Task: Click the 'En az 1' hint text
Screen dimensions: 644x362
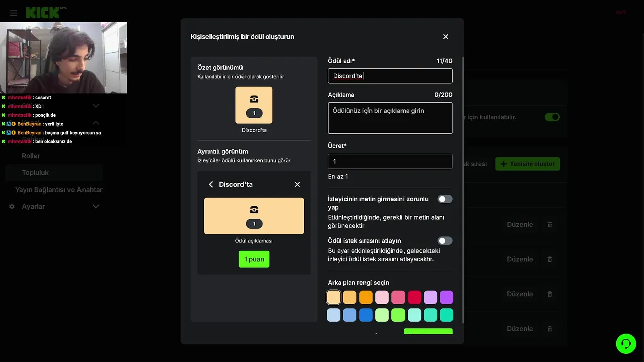Action: click(x=338, y=177)
